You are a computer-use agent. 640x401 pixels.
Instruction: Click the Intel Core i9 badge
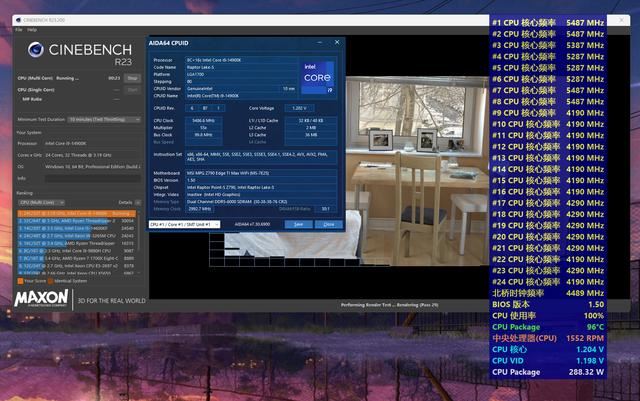tap(318, 77)
